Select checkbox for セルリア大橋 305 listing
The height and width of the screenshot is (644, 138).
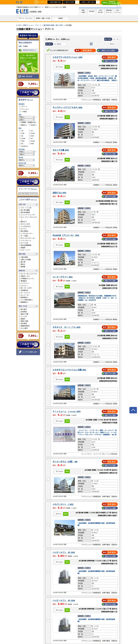tap(48, 168)
